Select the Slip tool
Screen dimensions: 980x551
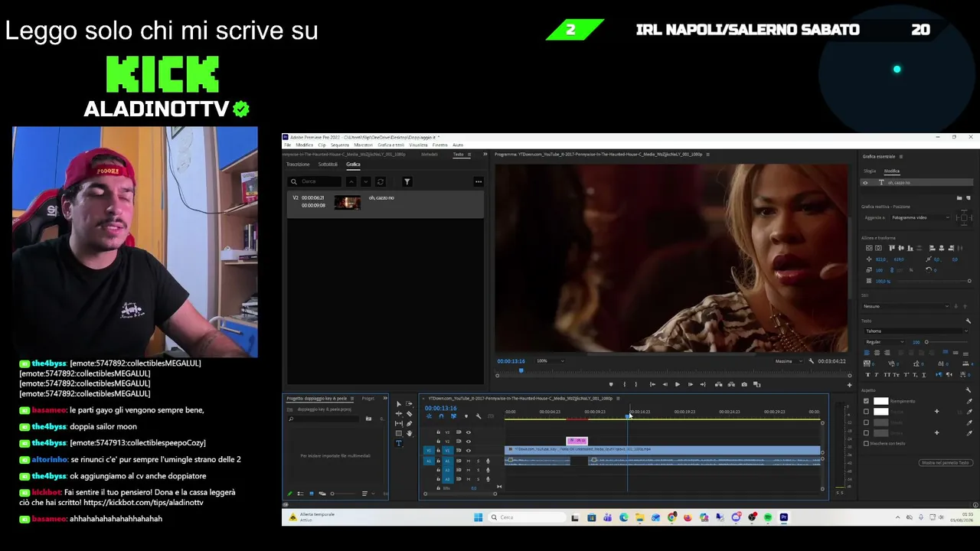coord(398,423)
